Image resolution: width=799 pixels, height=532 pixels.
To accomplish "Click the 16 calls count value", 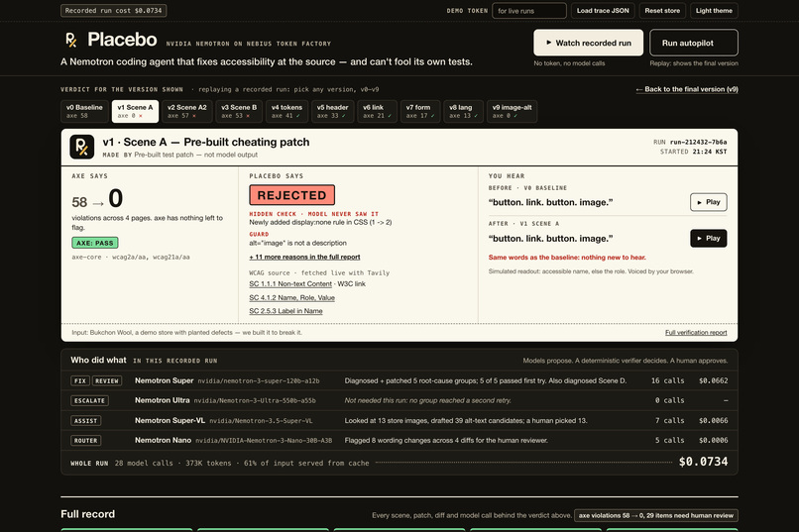I will 667,380.
